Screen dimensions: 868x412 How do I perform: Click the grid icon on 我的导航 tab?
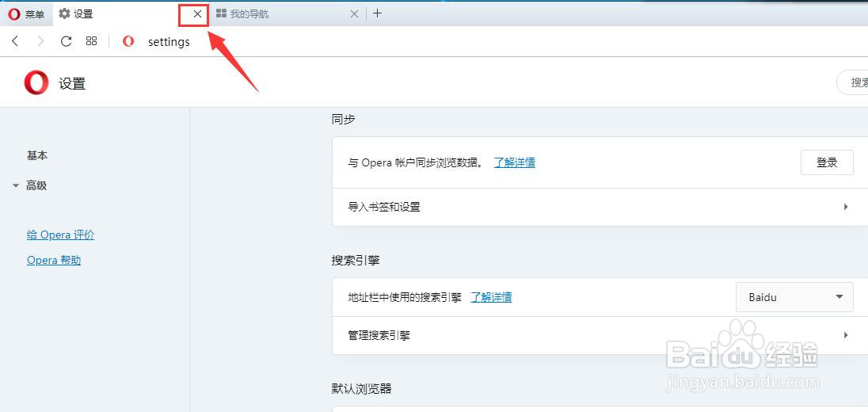point(221,13)
